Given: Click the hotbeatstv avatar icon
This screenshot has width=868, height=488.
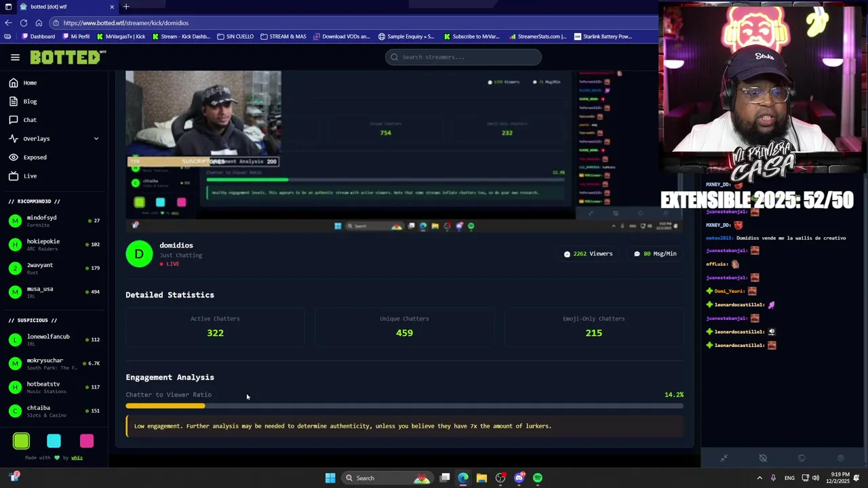Looking at the screenshot, I should pos(15,387).
